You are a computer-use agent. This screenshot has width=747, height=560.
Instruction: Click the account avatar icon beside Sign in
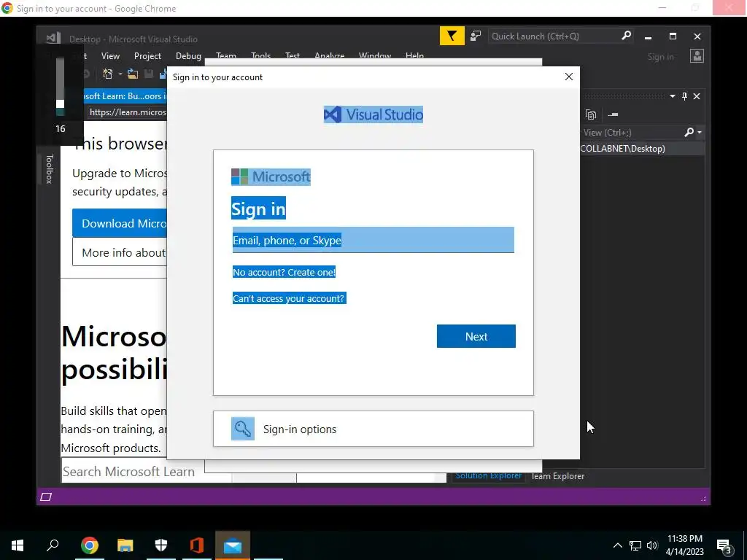point(697,56)
